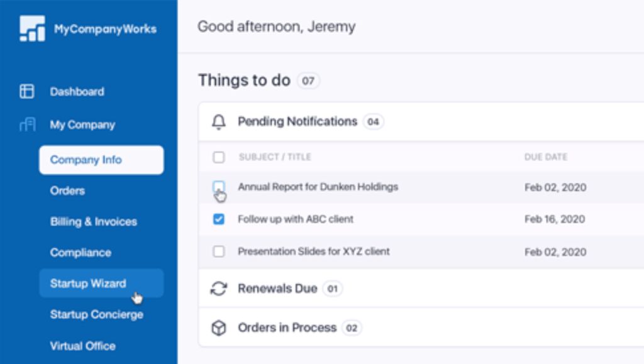The image size is (644, 364).
Task: Collapse the Pending Notifications section
Action: click(x=421, y=122)
